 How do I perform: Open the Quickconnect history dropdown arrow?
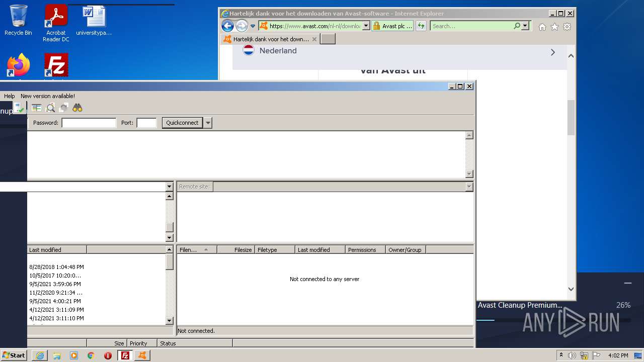208,123
